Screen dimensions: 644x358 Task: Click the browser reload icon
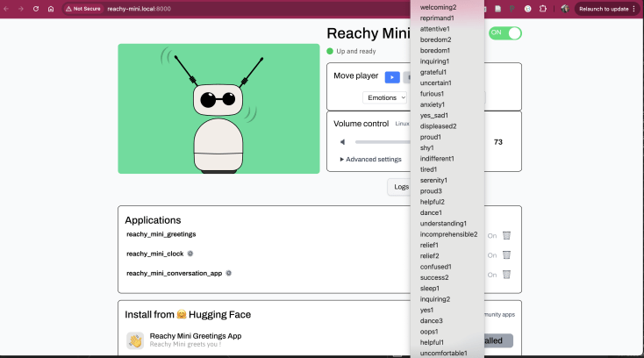click(x=35, y=9)
